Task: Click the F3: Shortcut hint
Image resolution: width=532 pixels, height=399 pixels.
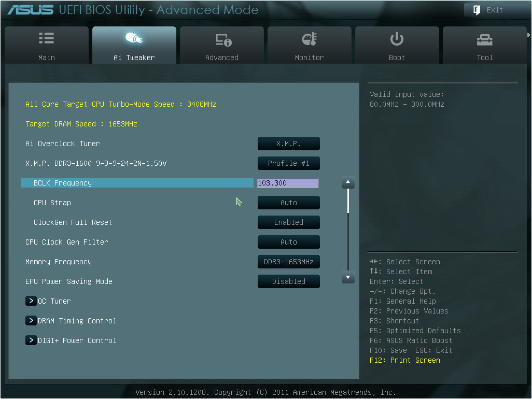Action: tap(394, 321)
